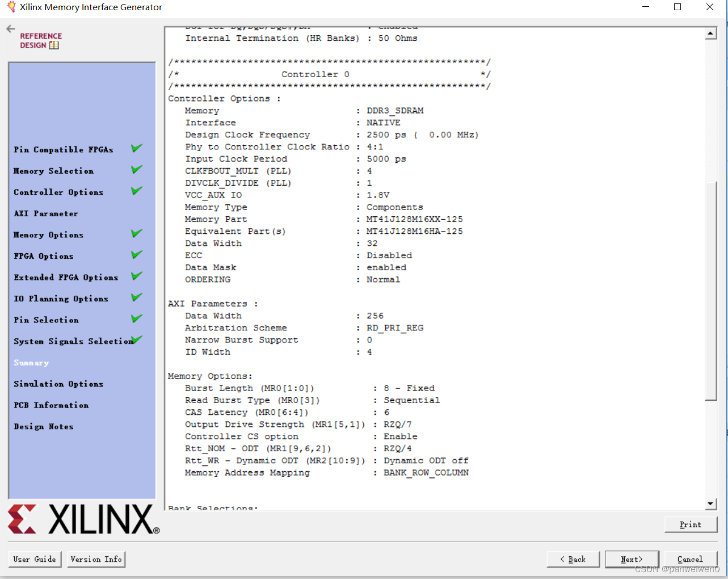Click the Next button
The width and height of the screenshot is (728, 579).
(x=632, y=559)
